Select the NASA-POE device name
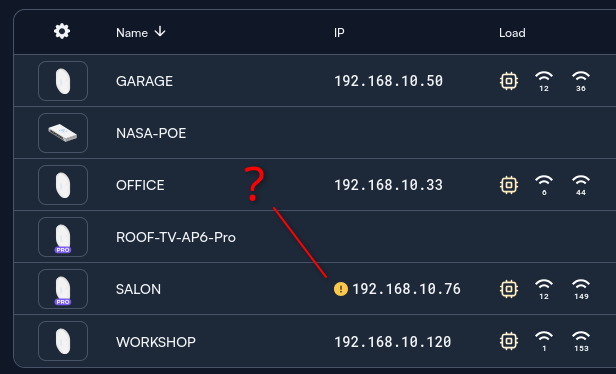This screenshot has width=616, height=374. point(151,133)
